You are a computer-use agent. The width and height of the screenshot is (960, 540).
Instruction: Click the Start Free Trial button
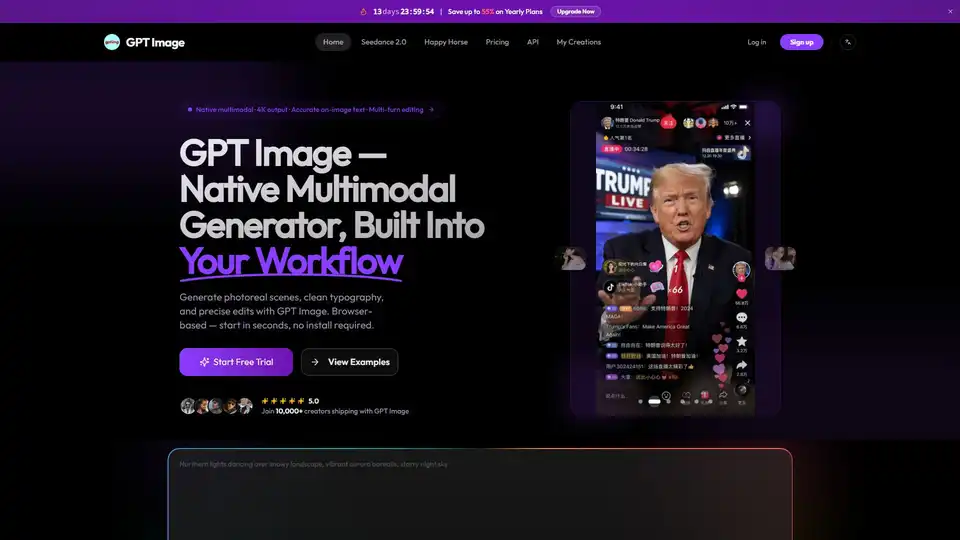(x=236, y=362)
